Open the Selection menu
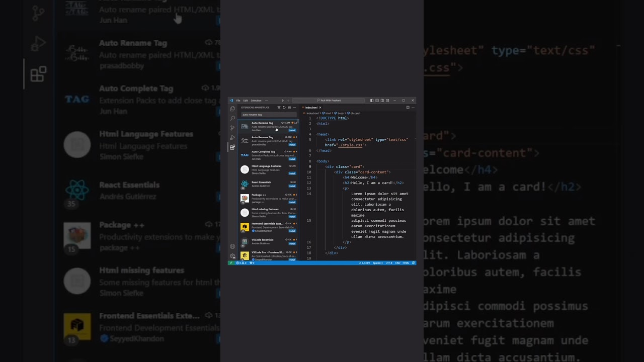644x362 pixels. [256, 101]
